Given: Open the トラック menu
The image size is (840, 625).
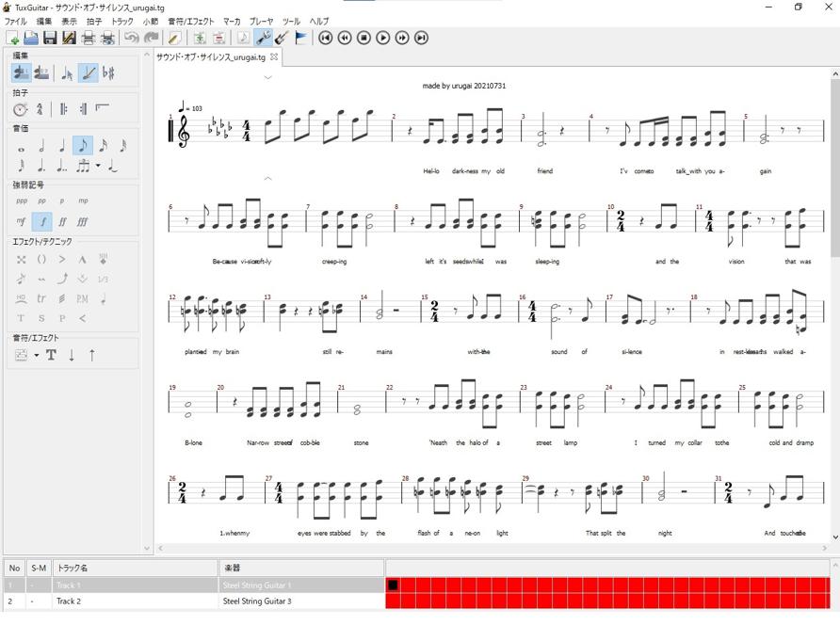Looking at the screenshot, I should click(x=121, y=22).
